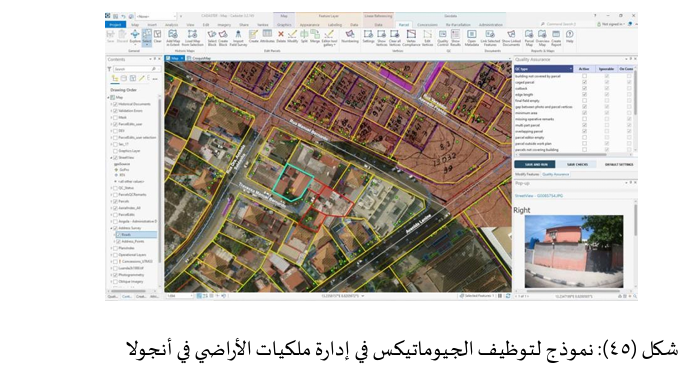Switch to the Concessions ribbon tab

pyautogui.click(x=427, y=25)
